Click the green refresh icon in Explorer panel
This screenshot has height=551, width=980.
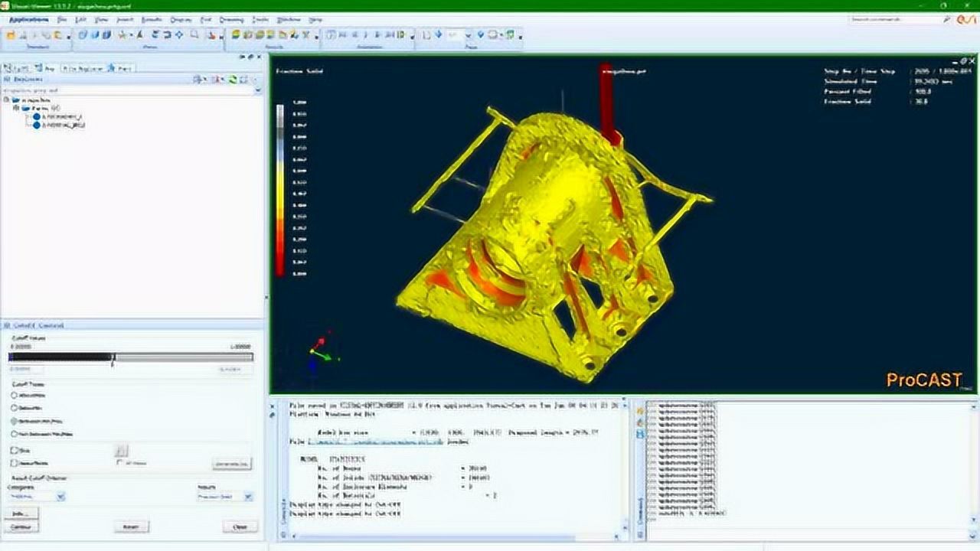[234, 79]
